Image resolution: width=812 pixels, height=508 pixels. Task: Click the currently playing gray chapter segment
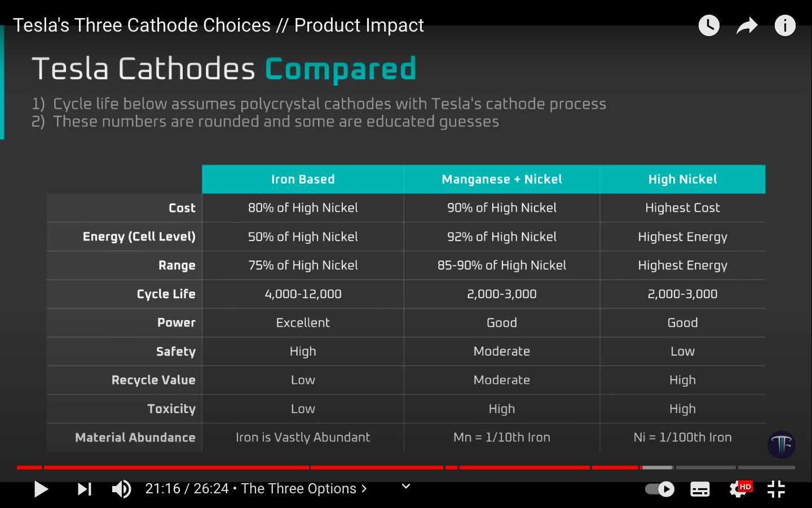[x=657, y=467]
